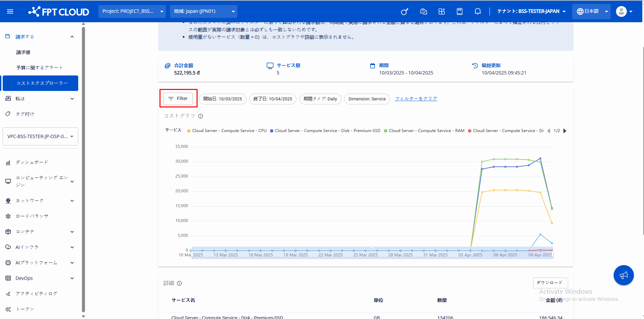Click the タグ付け tag icon

[8, 114]
